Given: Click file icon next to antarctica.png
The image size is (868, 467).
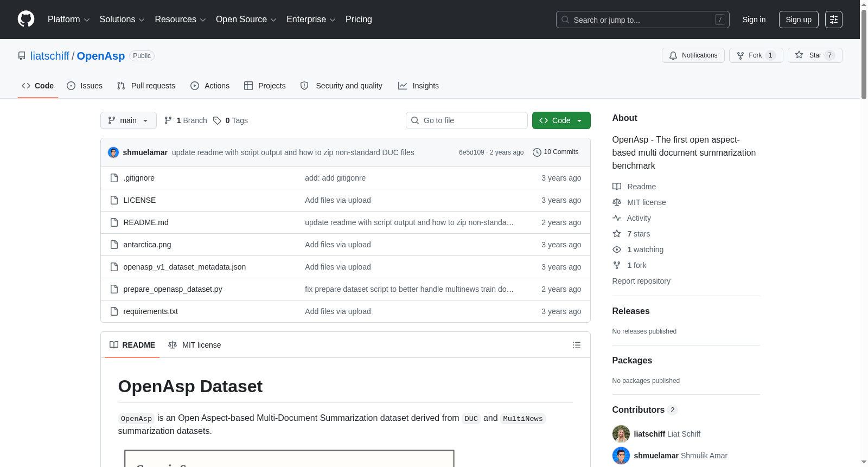Looking at the screenshot, I should click(x=114, y=245).
